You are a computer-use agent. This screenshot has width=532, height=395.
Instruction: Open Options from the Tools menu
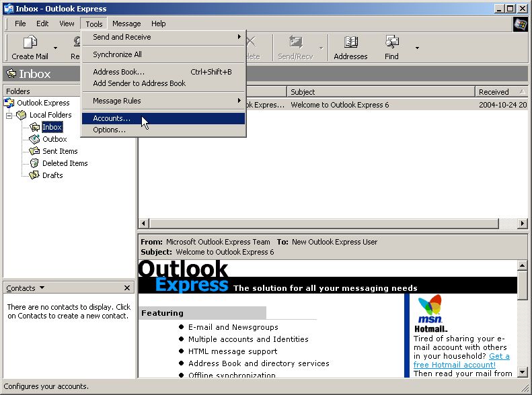[163, 130]
